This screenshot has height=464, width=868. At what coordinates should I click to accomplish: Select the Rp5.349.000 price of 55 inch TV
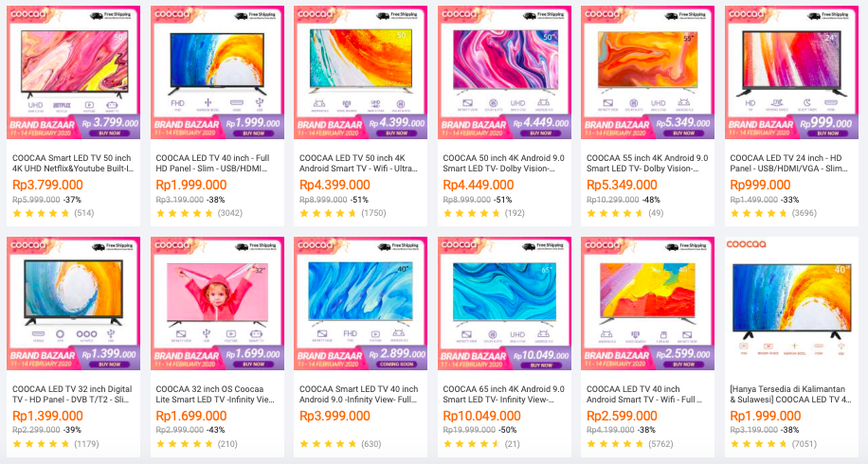[622, 185]
